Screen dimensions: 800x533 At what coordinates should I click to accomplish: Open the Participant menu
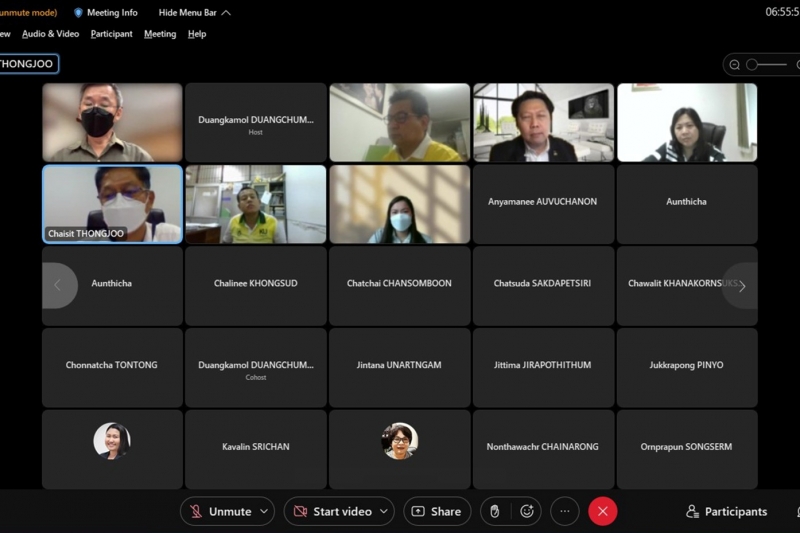coord(111,34)
